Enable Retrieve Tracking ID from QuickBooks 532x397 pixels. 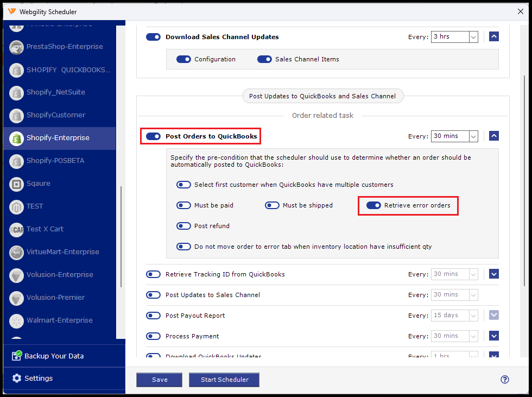pos(153,274)
